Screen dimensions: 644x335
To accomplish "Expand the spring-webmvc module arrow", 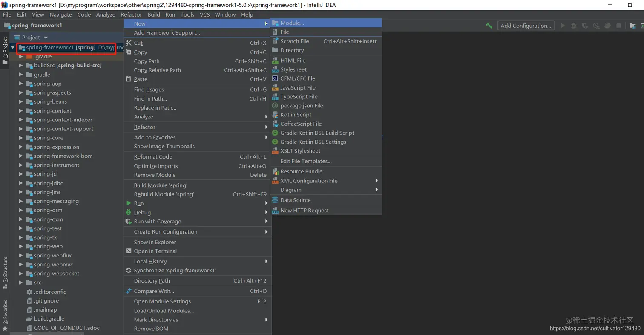I will 20,264.
